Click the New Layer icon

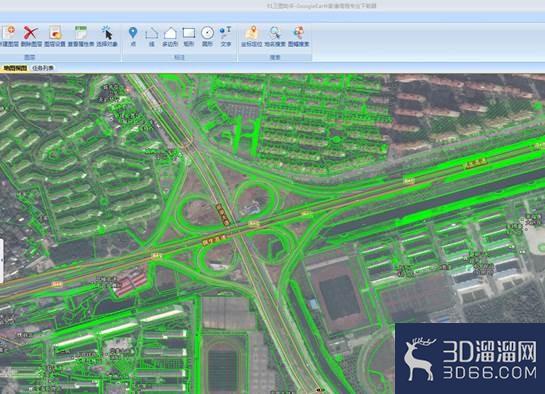(9, 36)
